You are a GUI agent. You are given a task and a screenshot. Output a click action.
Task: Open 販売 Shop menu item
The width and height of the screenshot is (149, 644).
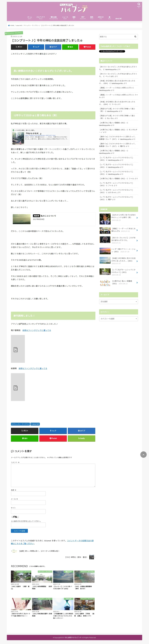coord(92,17)
